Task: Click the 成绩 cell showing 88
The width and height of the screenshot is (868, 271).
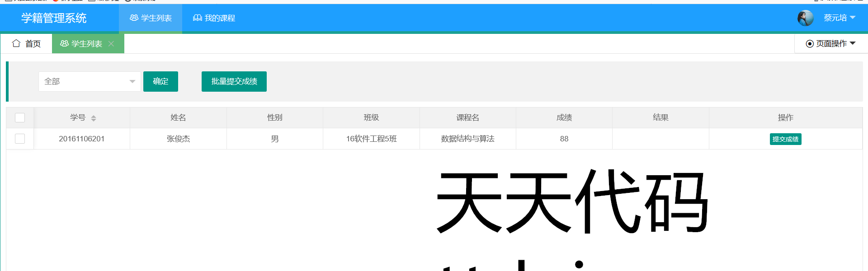Action: tap(564, 139)
